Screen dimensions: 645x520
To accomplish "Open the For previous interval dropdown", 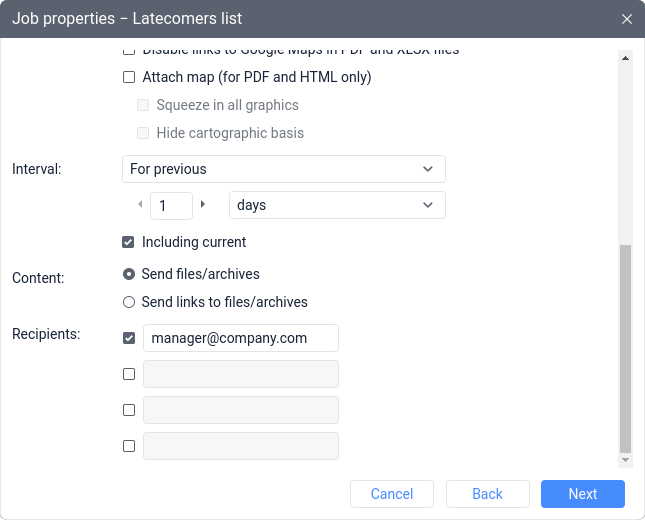I will pos(284,169).
